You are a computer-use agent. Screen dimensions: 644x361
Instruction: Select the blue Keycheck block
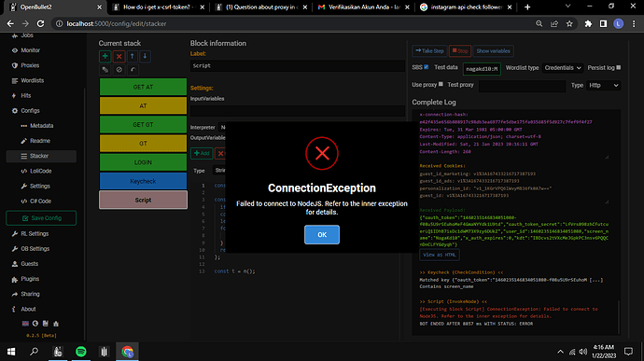pyautogui.click(x=143, y=181)
